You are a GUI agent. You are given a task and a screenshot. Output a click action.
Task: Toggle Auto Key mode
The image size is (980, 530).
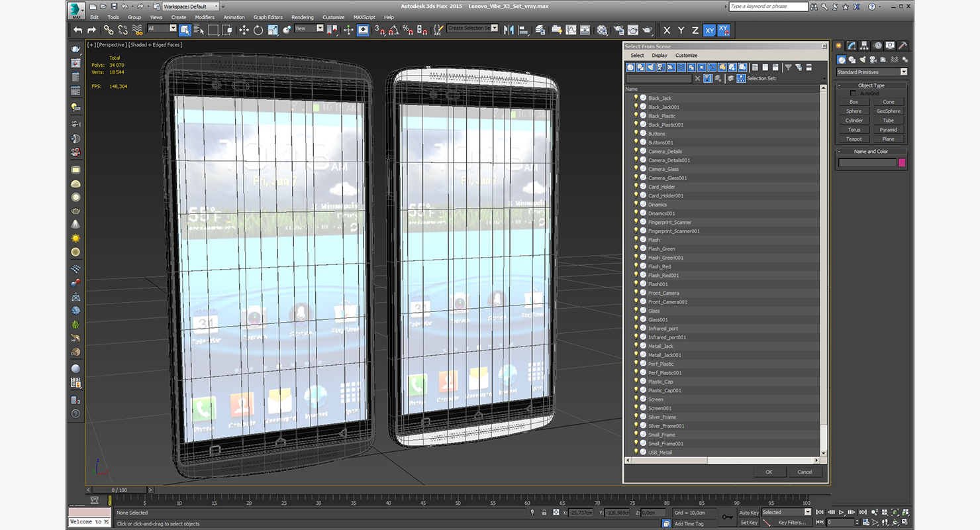click(749, 512)
